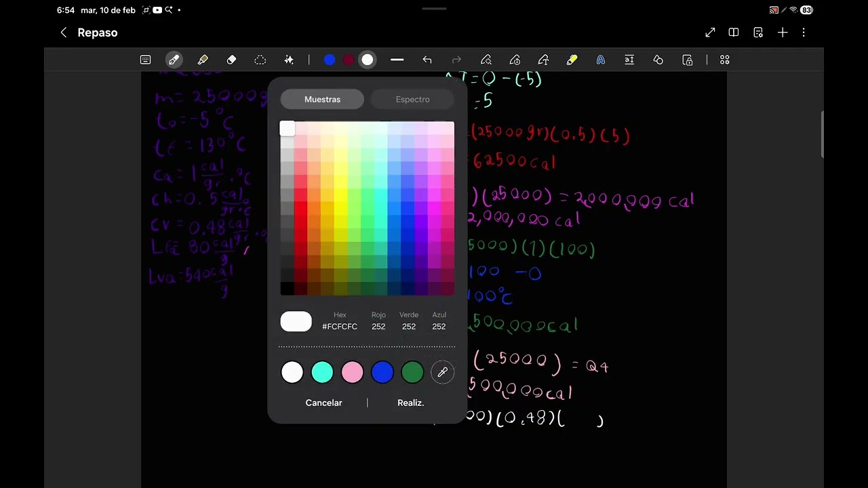Tap the Repaso note title

pos(98,33)
